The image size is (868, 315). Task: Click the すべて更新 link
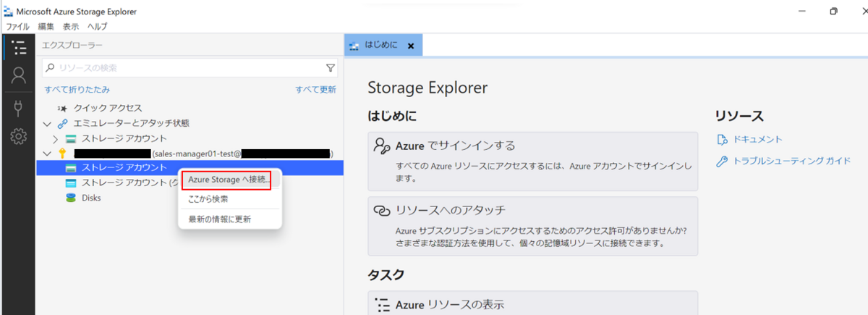(315, 90)
